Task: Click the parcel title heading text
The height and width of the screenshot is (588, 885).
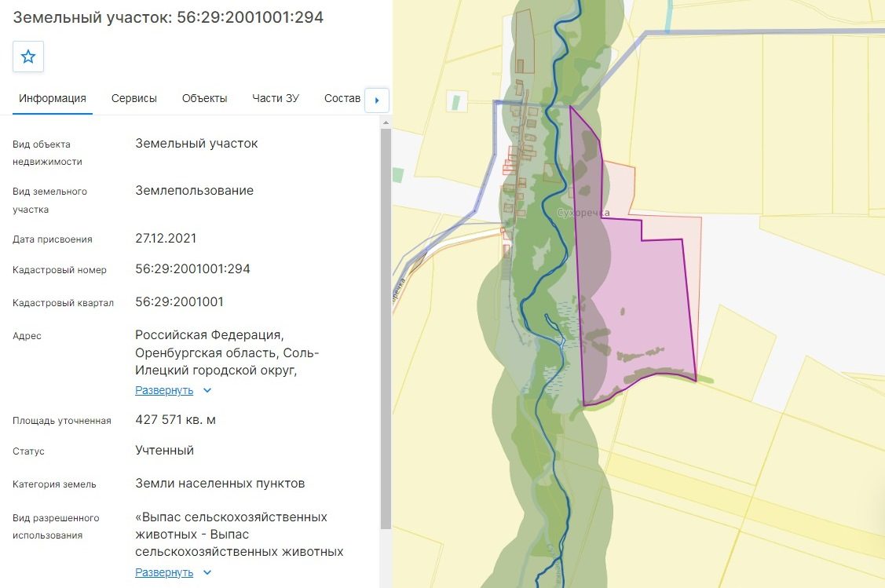Action: click(168, 17)
